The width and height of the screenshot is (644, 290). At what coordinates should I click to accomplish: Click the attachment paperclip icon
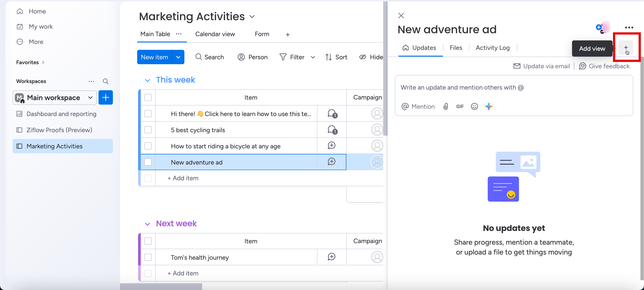pyautogui.click(x=445, y=107)
